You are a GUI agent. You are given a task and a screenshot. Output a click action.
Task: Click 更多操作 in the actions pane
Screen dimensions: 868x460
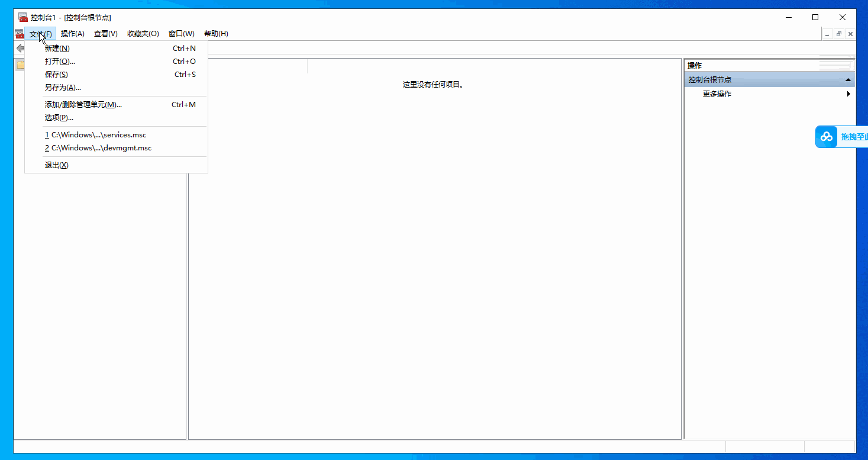tap(717, 94)
